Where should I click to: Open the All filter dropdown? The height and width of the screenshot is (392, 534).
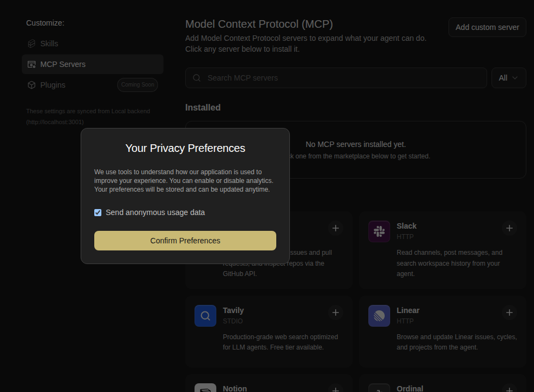[x=508, y=78]
